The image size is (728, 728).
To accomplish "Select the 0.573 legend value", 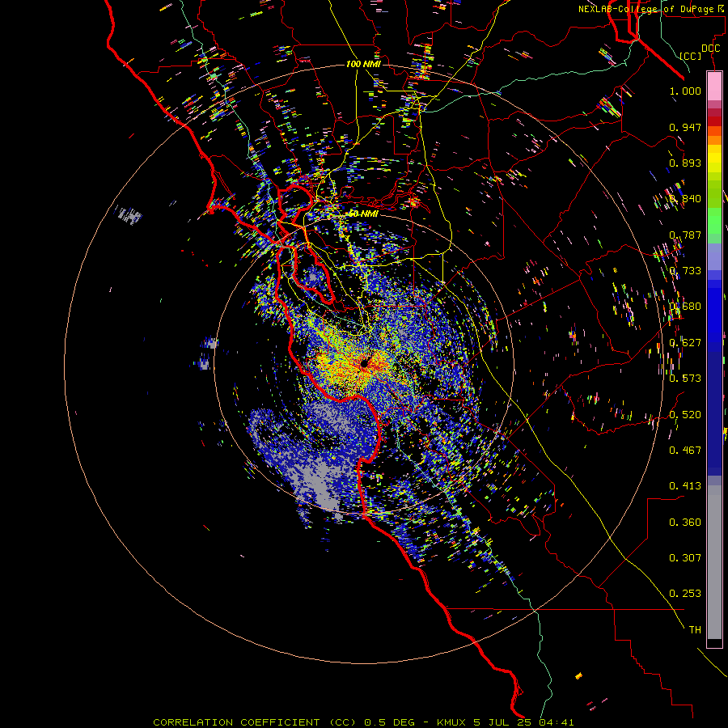I will pyautogui.click(x=685, y=379).
